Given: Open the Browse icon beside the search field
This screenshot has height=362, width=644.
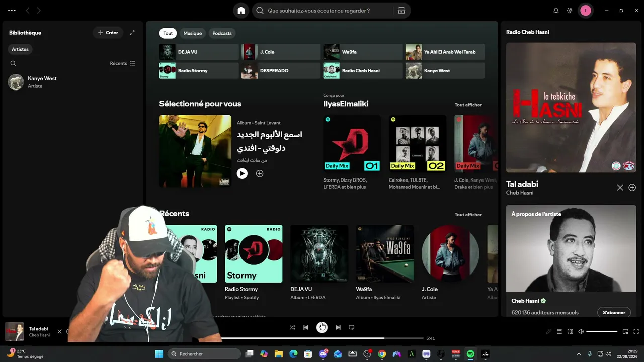Looking at the screenshot, I should pos(401,11).
